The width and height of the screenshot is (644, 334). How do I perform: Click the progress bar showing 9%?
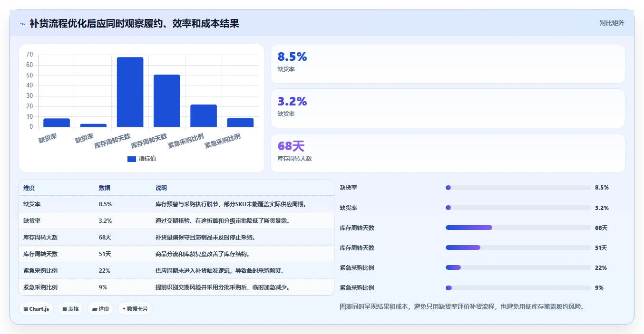click(518, 288)
